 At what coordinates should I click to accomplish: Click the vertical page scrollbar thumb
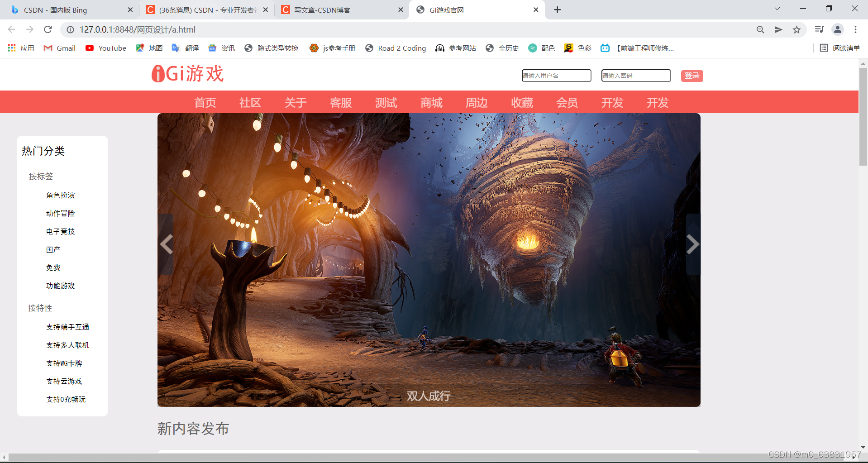[x=863, y=117]
